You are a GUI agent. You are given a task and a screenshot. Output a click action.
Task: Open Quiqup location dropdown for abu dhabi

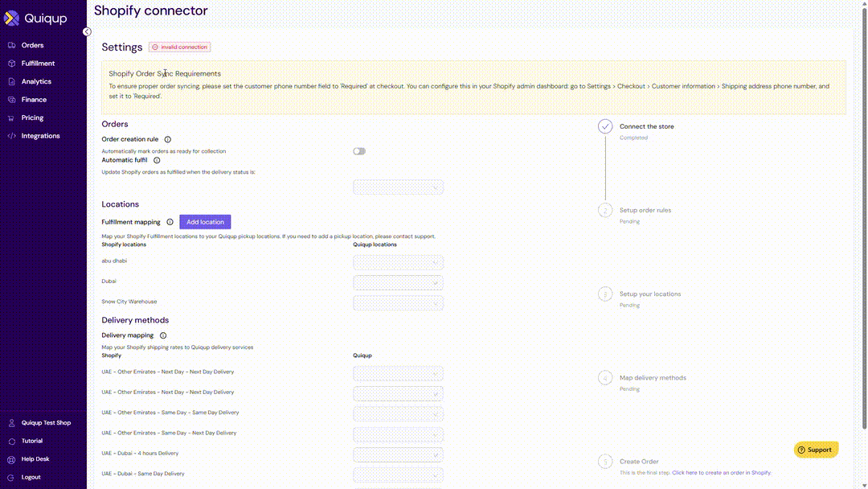pos(398,262)
